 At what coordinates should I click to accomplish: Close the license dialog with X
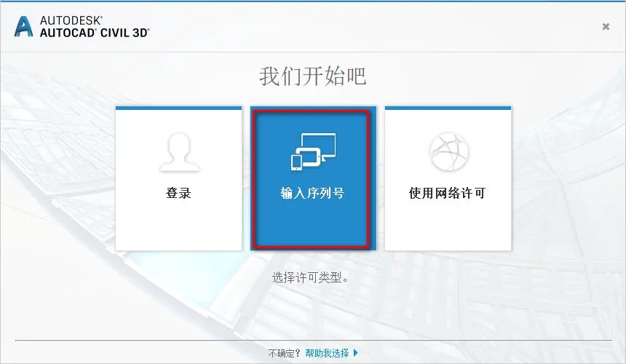click(x=606, y=27)
